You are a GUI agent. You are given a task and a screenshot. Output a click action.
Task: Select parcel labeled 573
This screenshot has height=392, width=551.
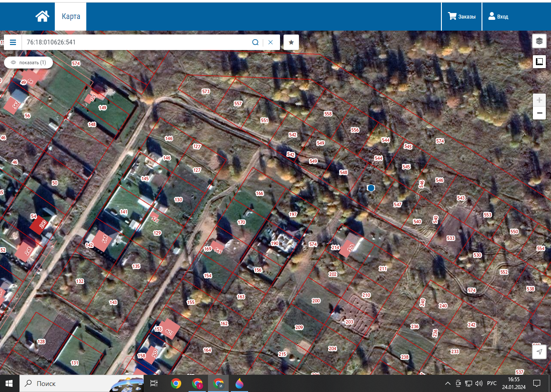206,91
